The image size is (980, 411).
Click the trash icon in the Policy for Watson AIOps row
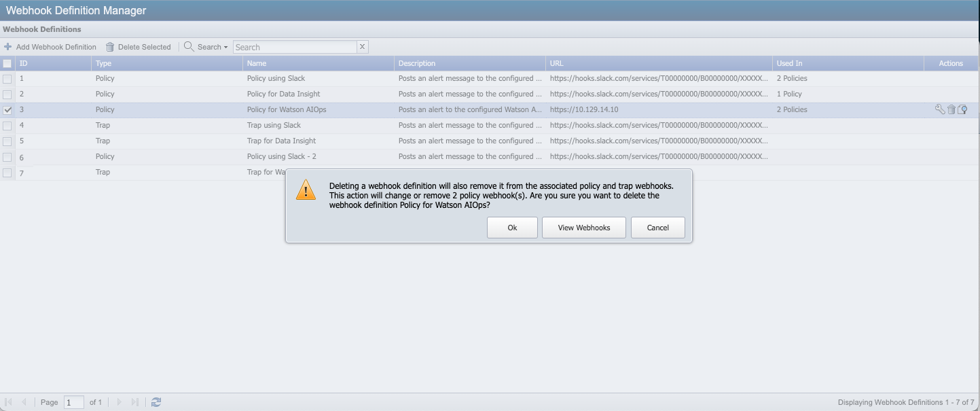coord(951,109)
